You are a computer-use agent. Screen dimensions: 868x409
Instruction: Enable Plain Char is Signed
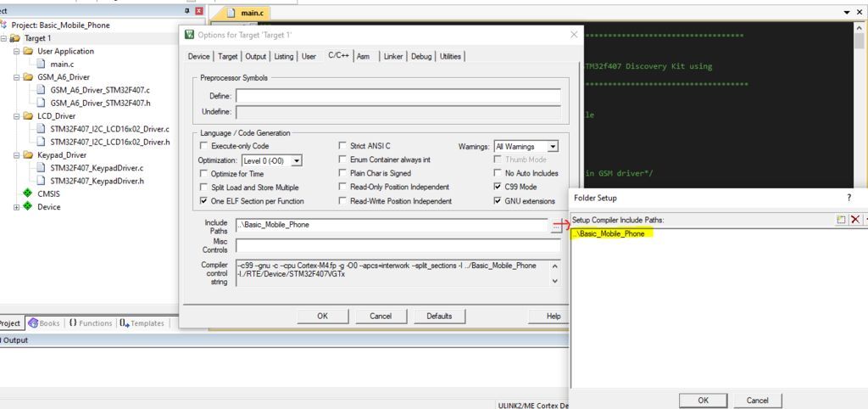(x=343, y=173)
